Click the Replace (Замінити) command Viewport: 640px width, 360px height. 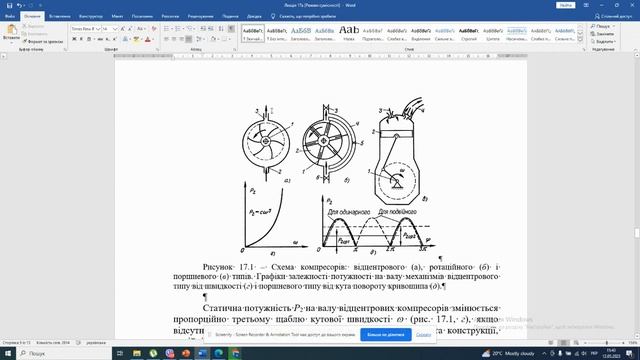pos(602,34)
